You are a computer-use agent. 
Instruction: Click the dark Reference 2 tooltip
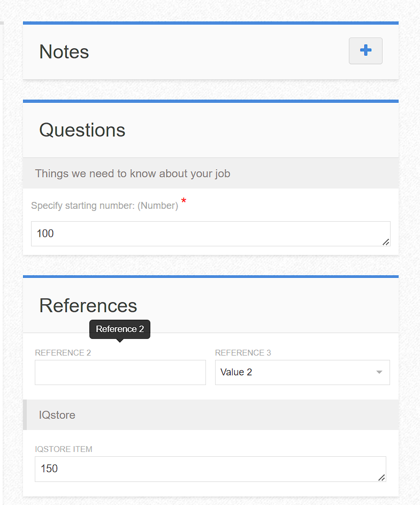pos(120,329)
